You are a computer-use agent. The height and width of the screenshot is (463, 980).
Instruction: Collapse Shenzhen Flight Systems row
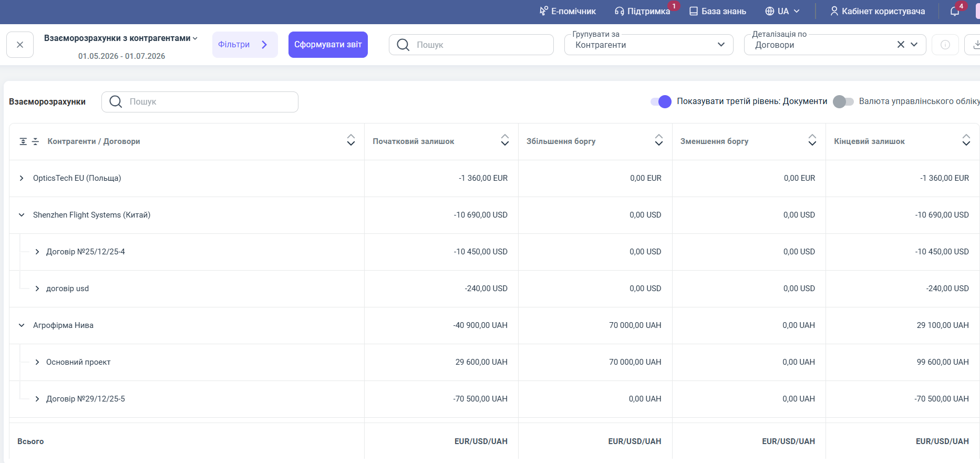[22, 215]
